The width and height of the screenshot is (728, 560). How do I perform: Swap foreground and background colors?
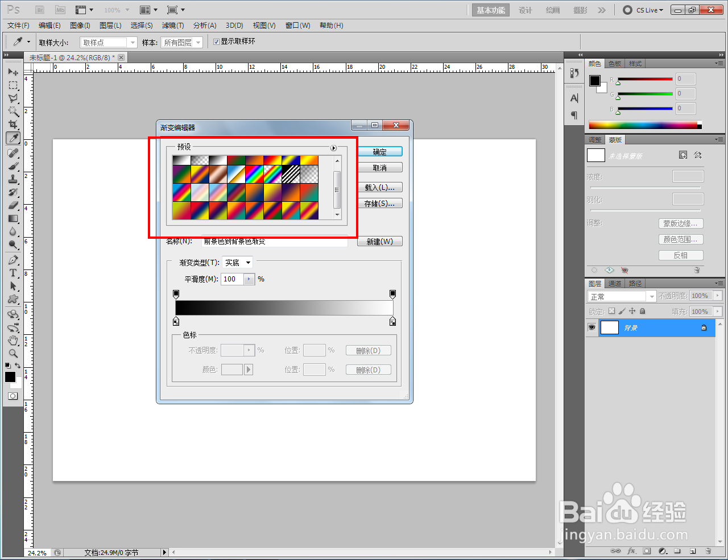[x=18, y=366]
